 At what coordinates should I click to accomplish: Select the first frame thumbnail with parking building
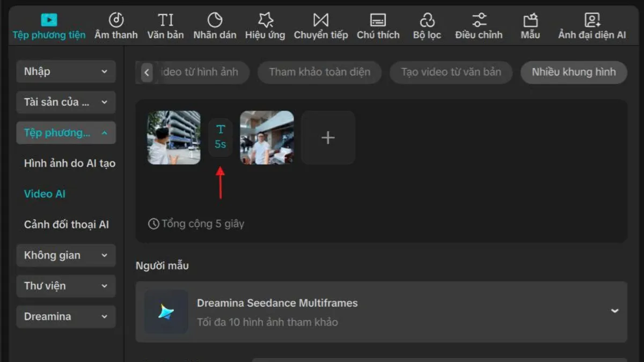174,137
